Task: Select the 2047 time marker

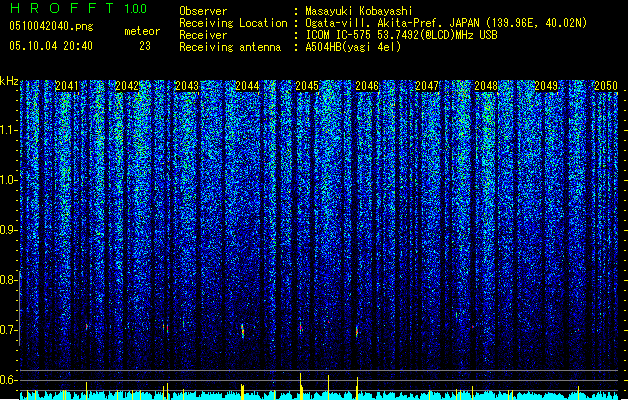Action: pos(427,86)
